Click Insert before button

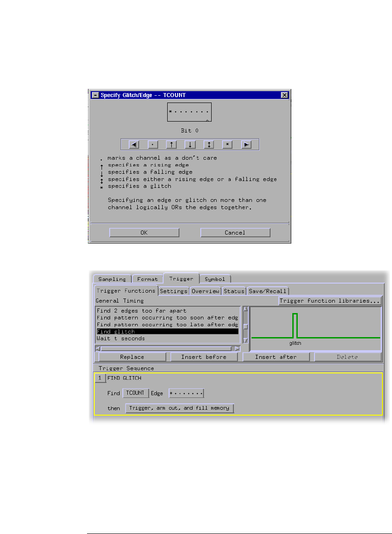[204, 357]
